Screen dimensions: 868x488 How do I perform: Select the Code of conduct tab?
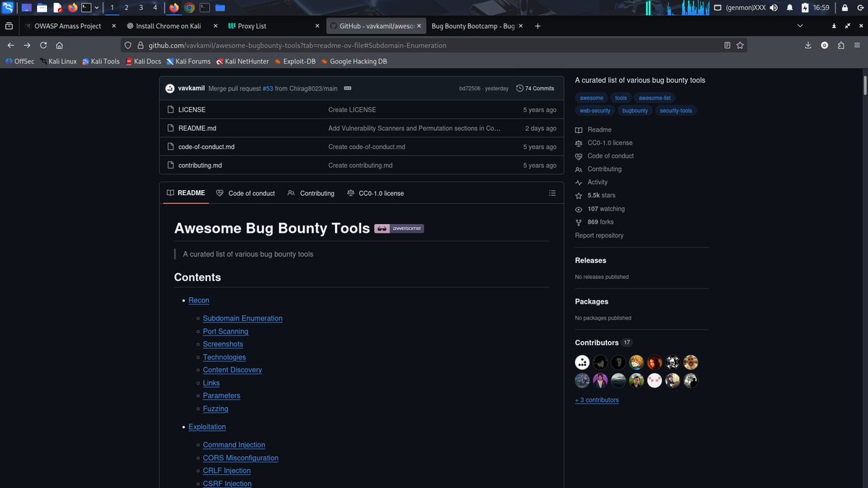click(245, 193)
